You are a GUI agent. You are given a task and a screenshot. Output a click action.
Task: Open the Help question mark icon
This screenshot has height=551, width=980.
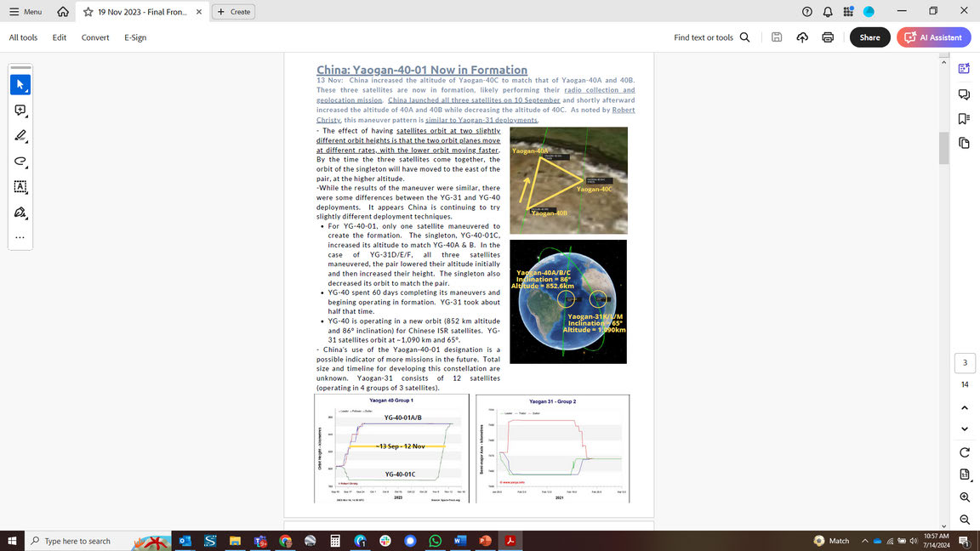pyautogui.click(x=806, y=11)
